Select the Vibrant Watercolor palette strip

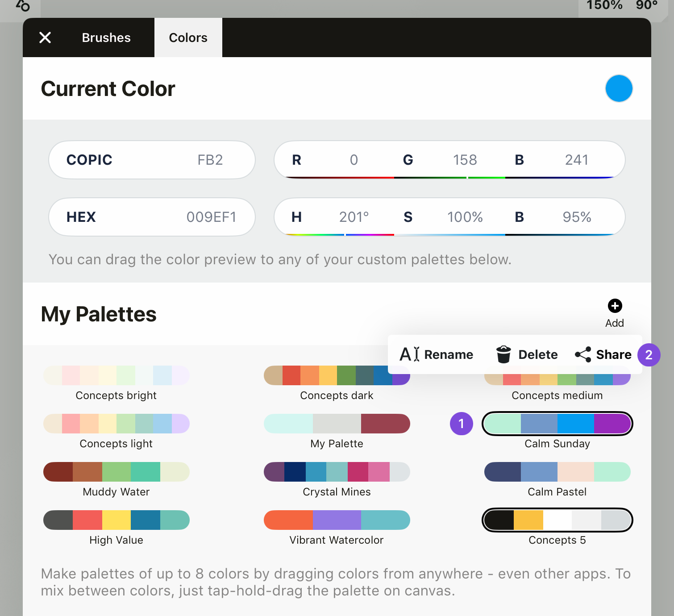(337, 520)
